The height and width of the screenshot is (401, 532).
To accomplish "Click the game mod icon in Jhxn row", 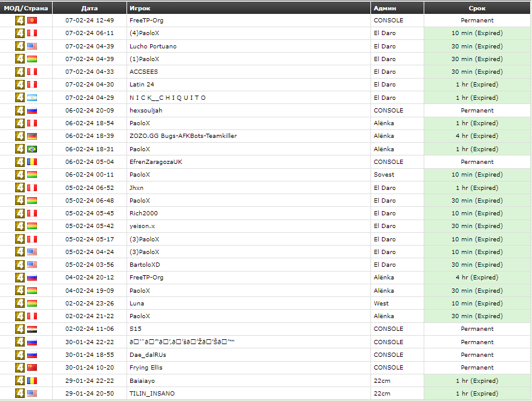I will [20, 187].
